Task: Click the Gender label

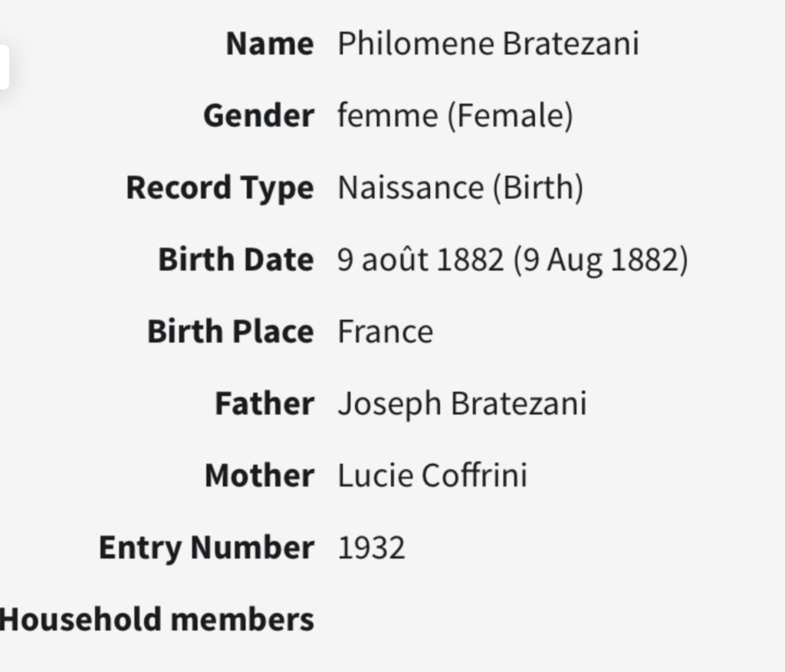Action: pyautogui.click(x=258, y=116)
